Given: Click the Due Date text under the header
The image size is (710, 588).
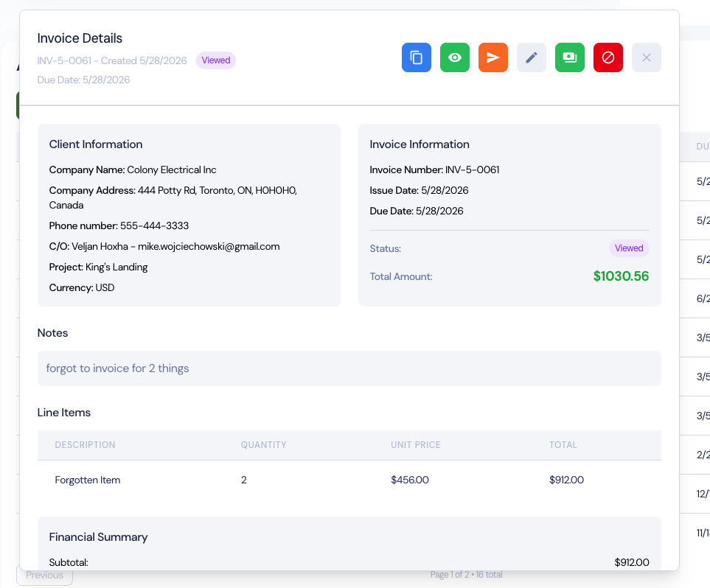Looking at the screenshot, I should tap(83, 80).
